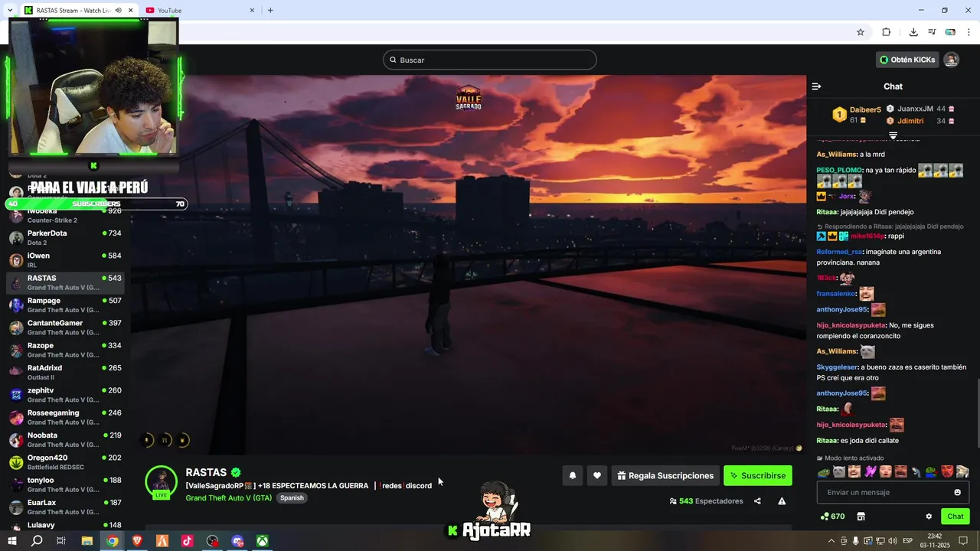Viewport: 980px width, 551px height.
Task: Open the 670 channel points balance
Action: [x=832, y=517]
